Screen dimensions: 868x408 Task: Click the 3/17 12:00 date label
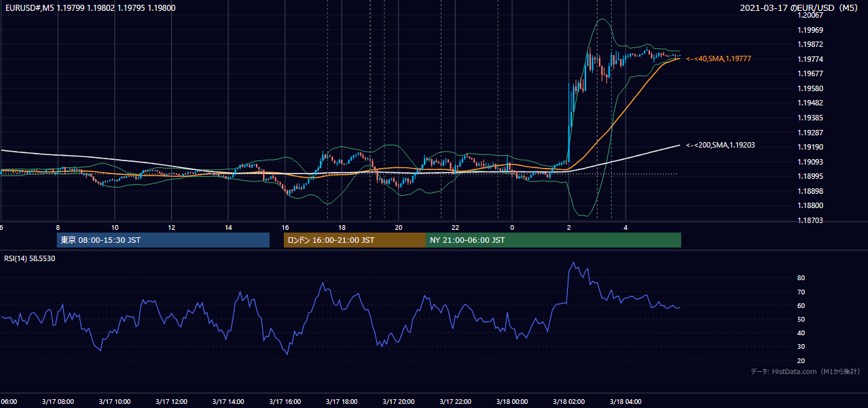click(x=171, y=402)
